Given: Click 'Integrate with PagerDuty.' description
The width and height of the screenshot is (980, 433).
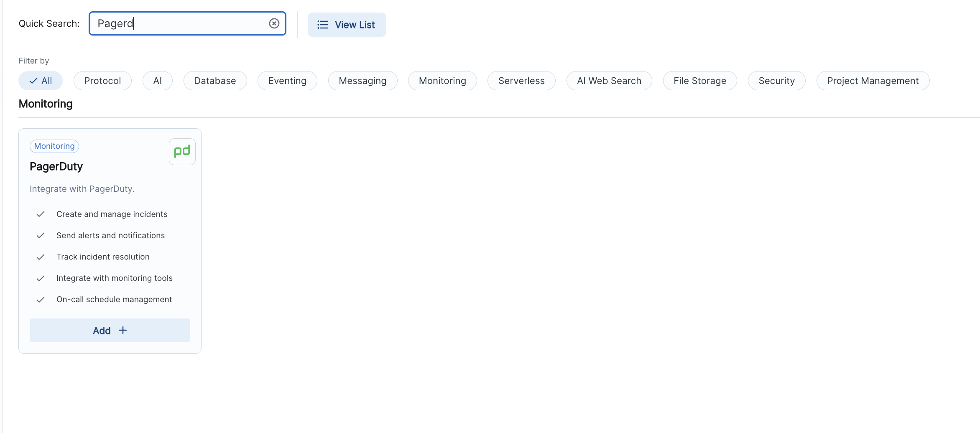Looking at the screenshot, I should click(82, 189).
